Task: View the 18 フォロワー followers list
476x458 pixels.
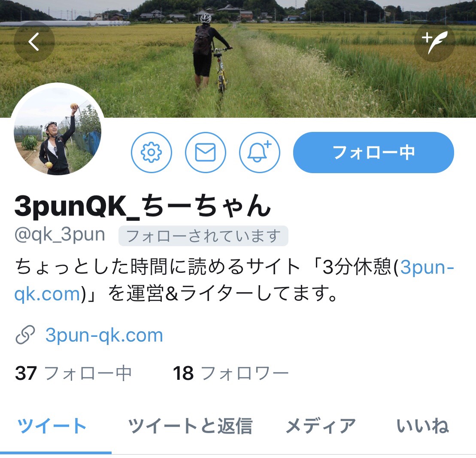Action: pos(231,373)
